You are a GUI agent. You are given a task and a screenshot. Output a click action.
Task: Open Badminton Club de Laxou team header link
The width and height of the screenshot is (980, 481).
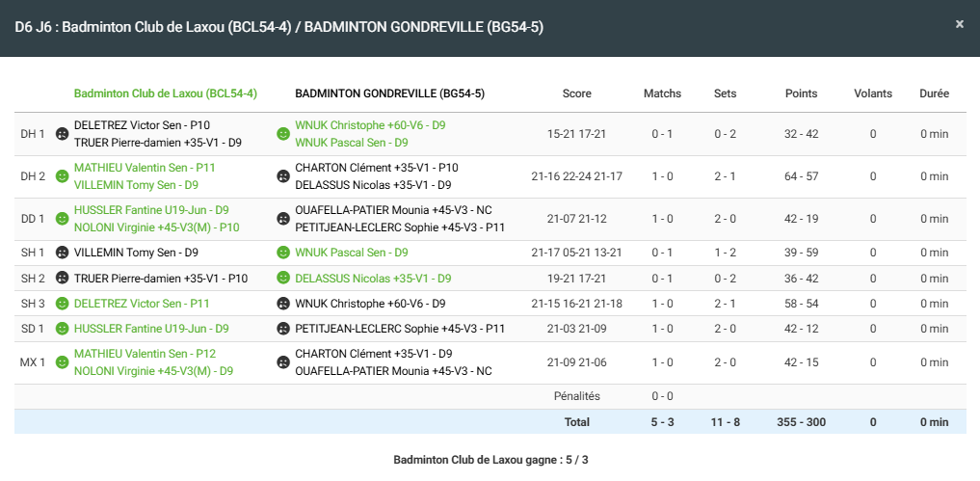click(165, 94)
